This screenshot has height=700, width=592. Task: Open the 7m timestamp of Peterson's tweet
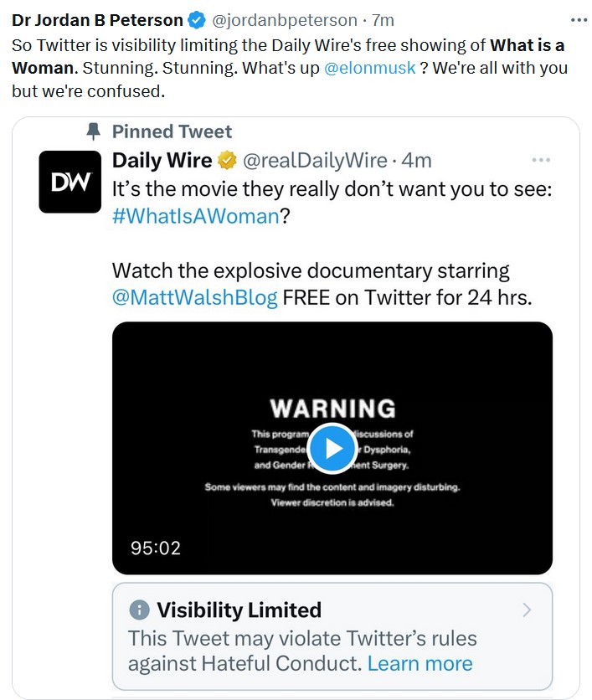click(383, 21)
